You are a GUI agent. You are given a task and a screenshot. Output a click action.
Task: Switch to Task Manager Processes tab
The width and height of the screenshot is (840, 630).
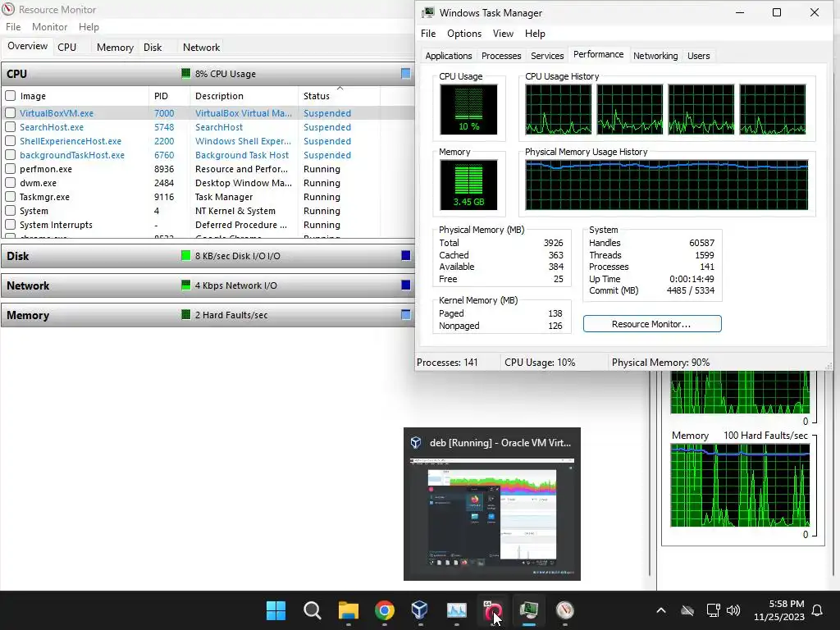(501, 56)
